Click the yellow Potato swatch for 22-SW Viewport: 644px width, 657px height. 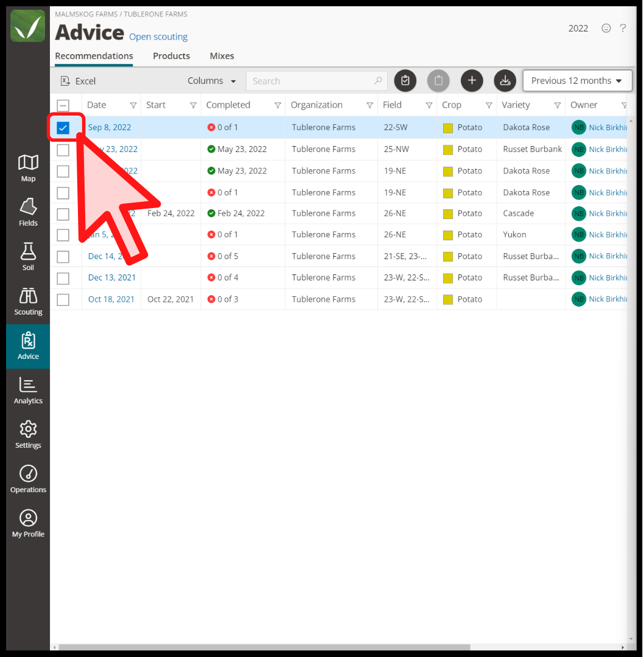(448, 128)
